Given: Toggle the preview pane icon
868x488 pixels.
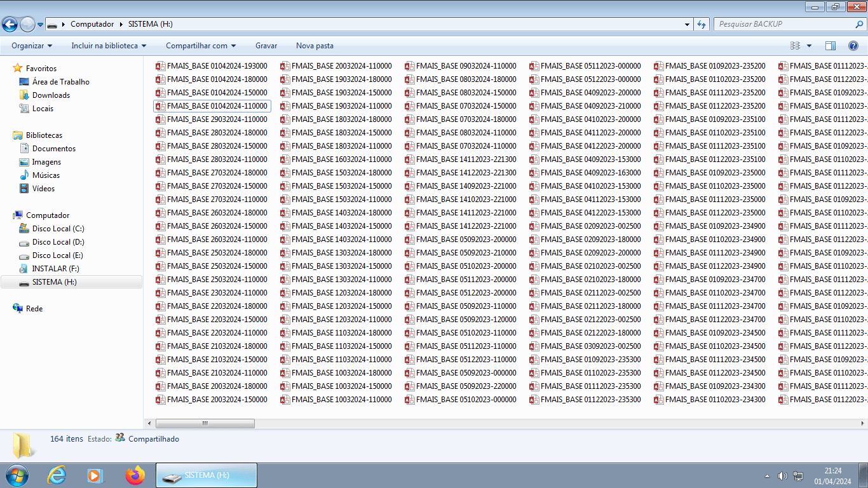Looking at the screenshot, I should (x=831, y=46).
